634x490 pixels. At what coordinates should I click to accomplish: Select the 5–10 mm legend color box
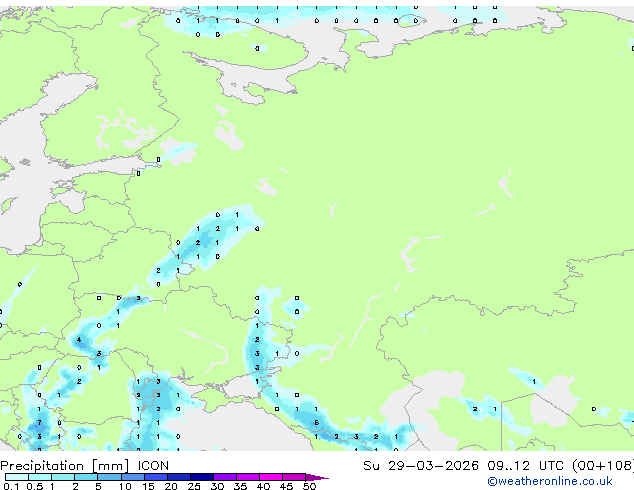109,477
